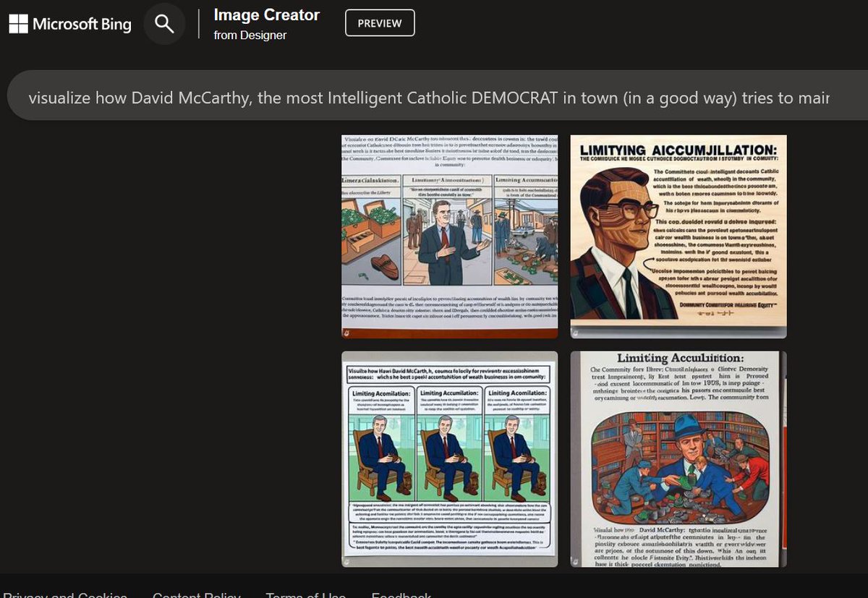
Task: Click the PREVIEW button
Action: coord(380,23)
